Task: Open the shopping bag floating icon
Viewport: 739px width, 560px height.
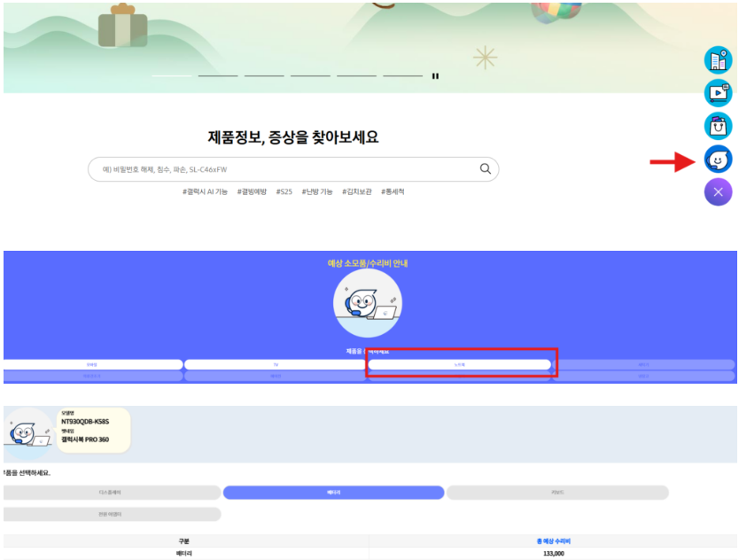Action: (x=718, y=127)
